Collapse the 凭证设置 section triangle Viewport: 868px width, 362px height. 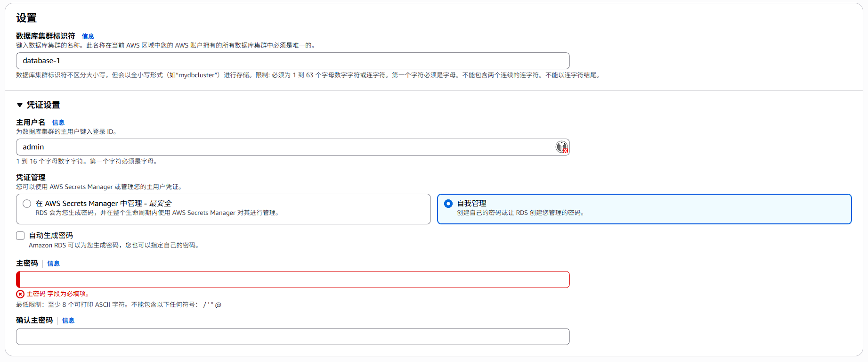tap(20, 105)
